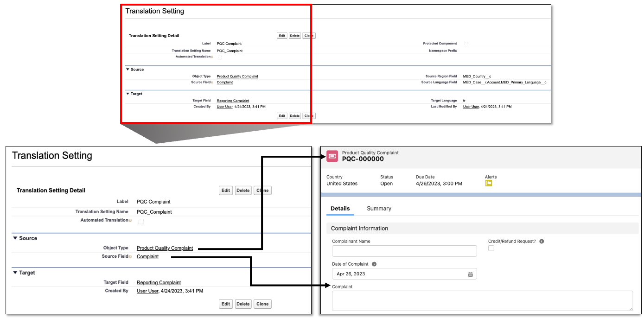Select the Details tab
This screenshot has height=318, width=644.
pyautogui.click(x=340, y=209)
